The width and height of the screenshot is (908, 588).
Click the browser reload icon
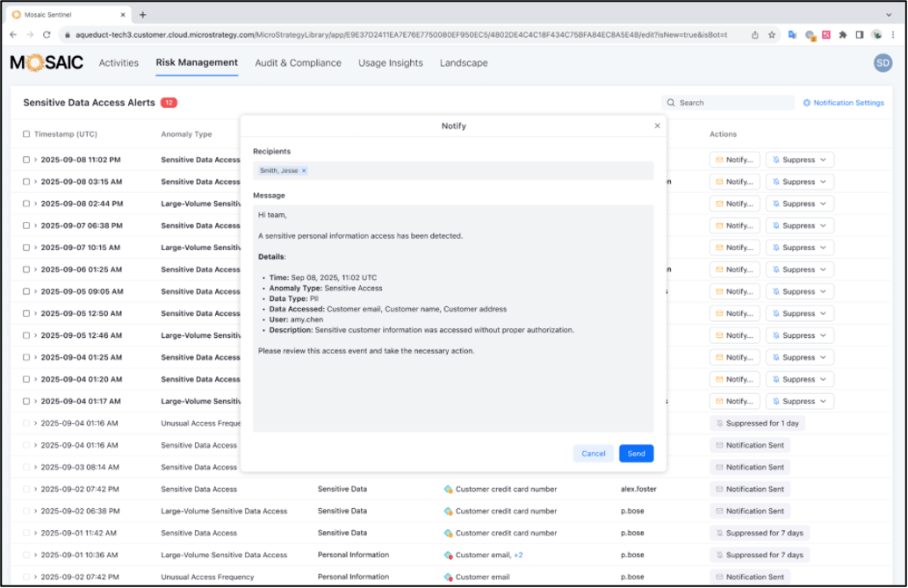point(48,35)
